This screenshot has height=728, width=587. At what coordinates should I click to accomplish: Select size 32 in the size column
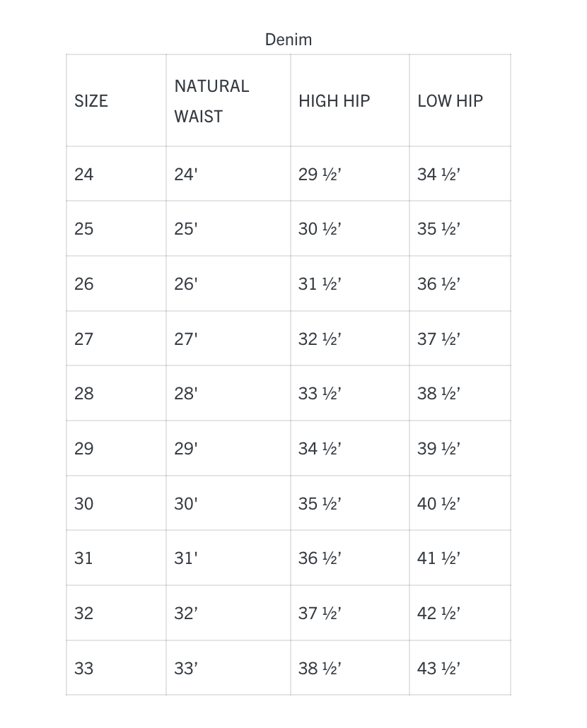point(84,613)
